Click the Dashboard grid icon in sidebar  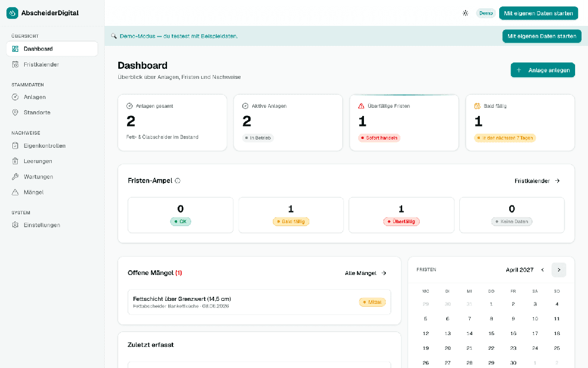point(15,49)
